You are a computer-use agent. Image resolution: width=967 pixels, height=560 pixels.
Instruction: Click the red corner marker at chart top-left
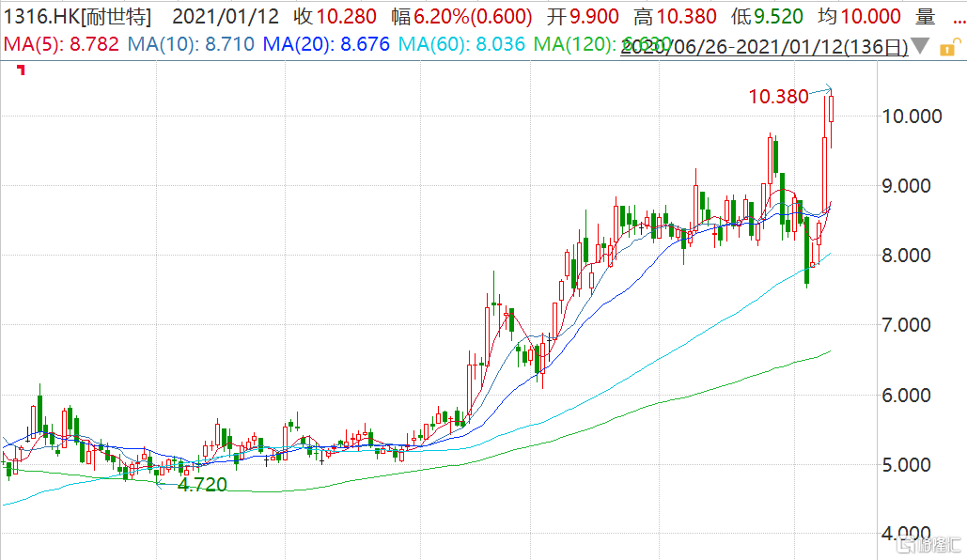coord(22,70)
